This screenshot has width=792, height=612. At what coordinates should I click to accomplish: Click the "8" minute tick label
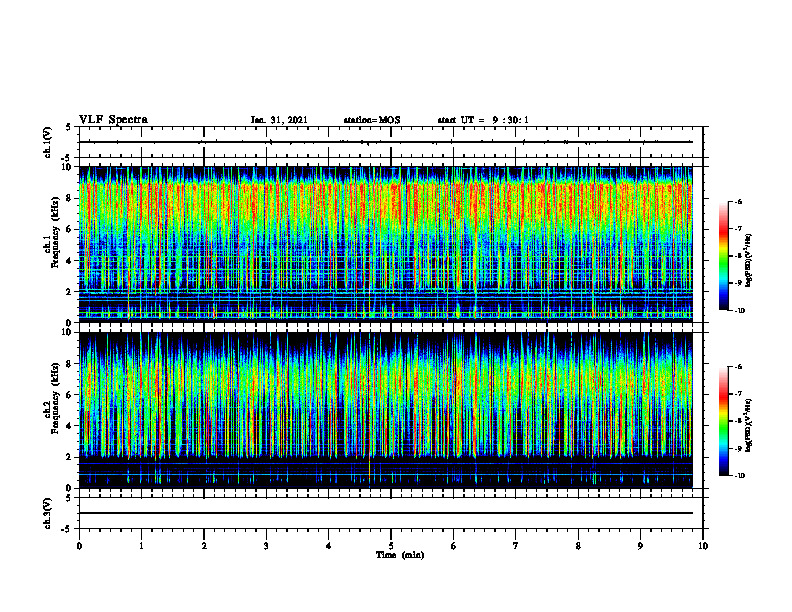[578, 546]
